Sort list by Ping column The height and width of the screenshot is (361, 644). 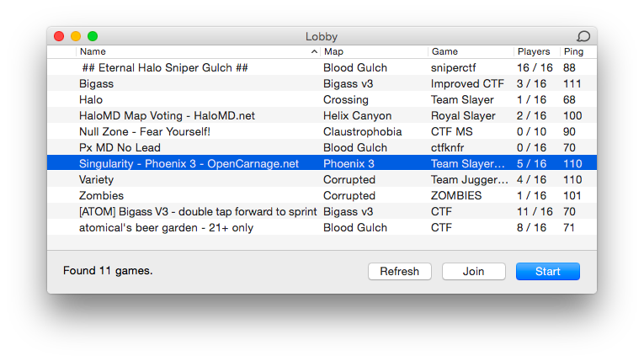point(576,52)
